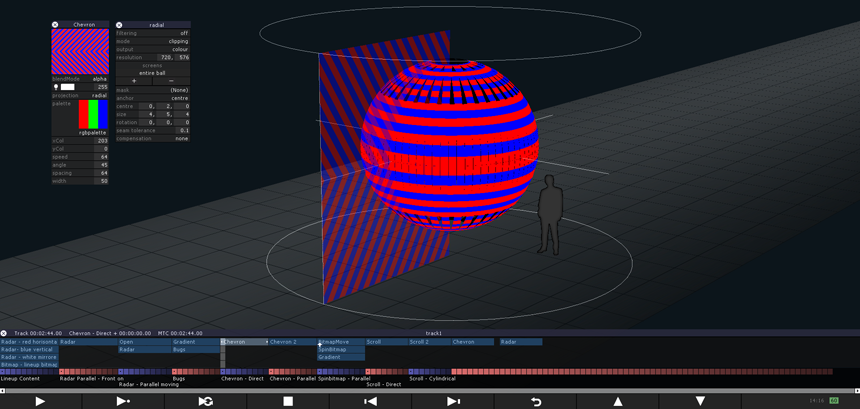Select the Gradient clip under SpinBitmap
The height and width of the screenshot is (409, 860).
[341, 357]
